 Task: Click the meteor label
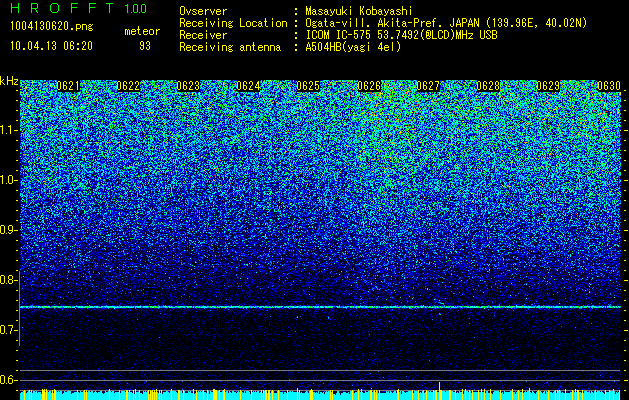[142, 31]
